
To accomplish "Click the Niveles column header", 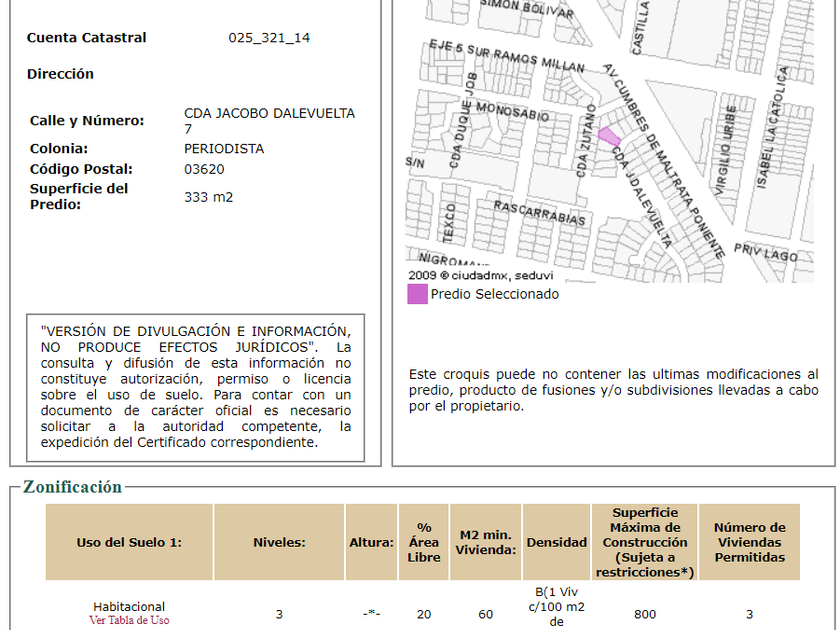I will tap(279, 542).
